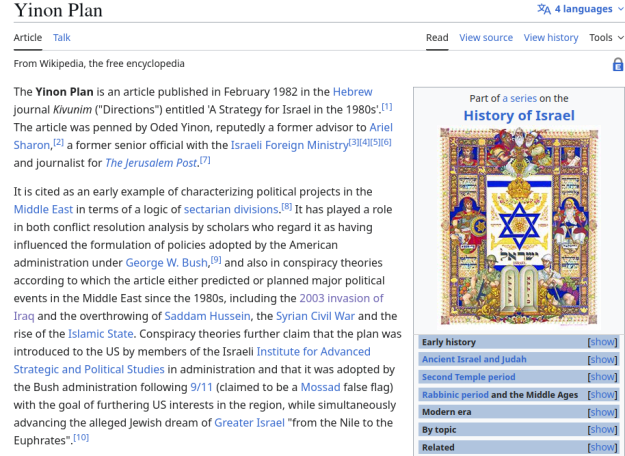Jump to citation [6]
625x456 pixels.
pyautogui.click(x=386, y=142)
